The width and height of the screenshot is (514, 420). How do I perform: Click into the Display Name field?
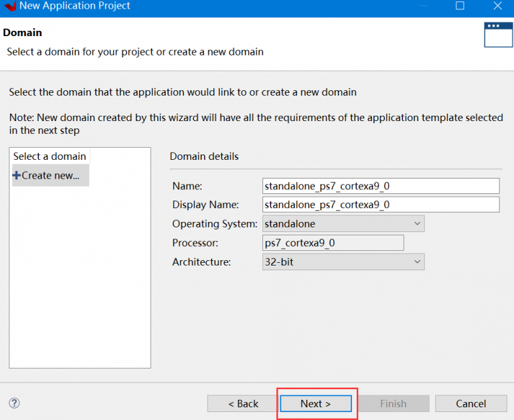pos(381,205)
